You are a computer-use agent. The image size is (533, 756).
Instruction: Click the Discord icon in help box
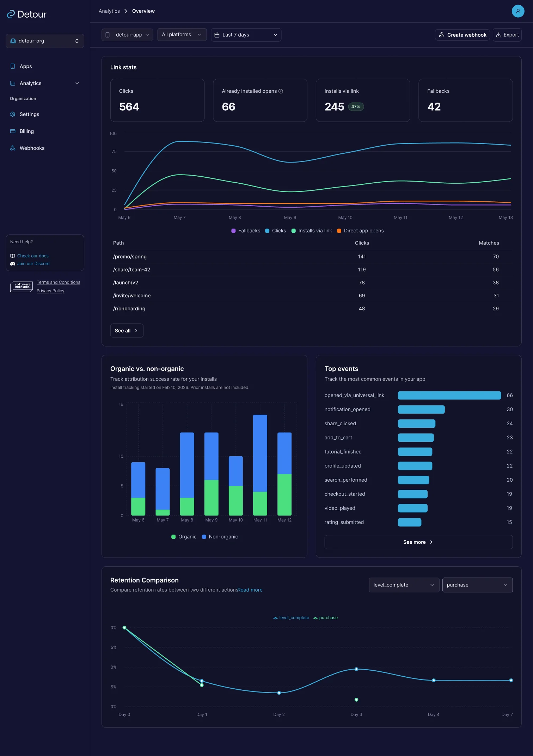coord(13,264)
